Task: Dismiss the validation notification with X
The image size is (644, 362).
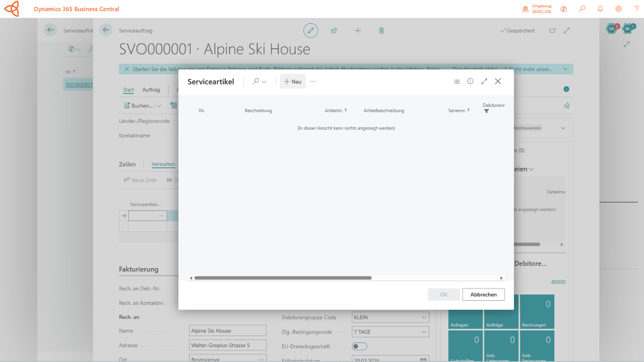Action: point(126,69)
